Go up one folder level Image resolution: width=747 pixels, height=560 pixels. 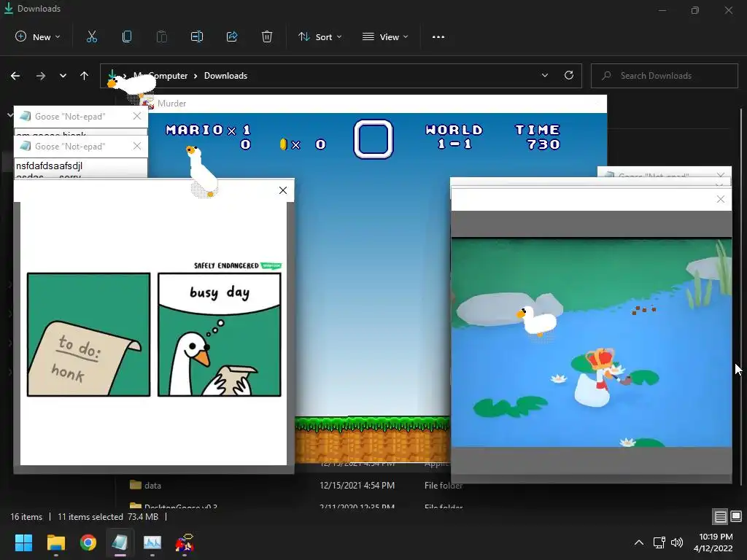click(x=85, y=76)
